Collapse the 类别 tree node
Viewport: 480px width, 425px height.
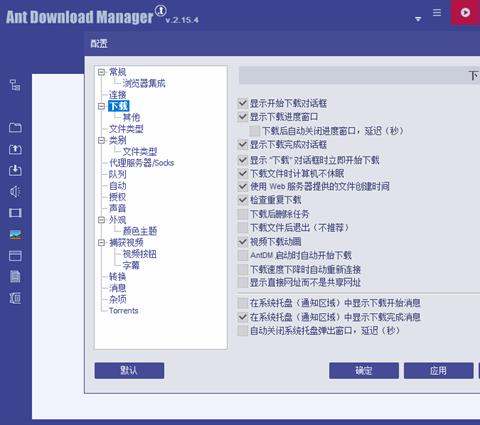102,140
